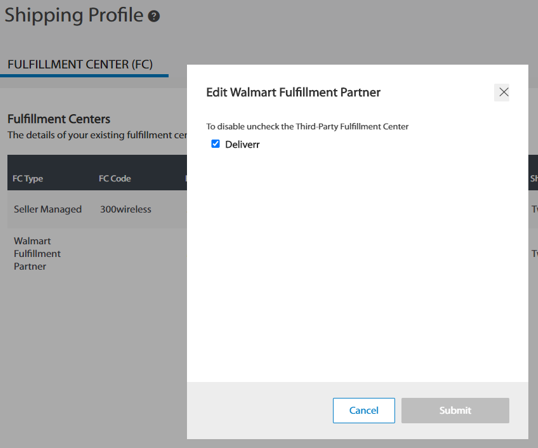Click the FC Type column header
The image size is (538, 448).
[x=28, y=178]
